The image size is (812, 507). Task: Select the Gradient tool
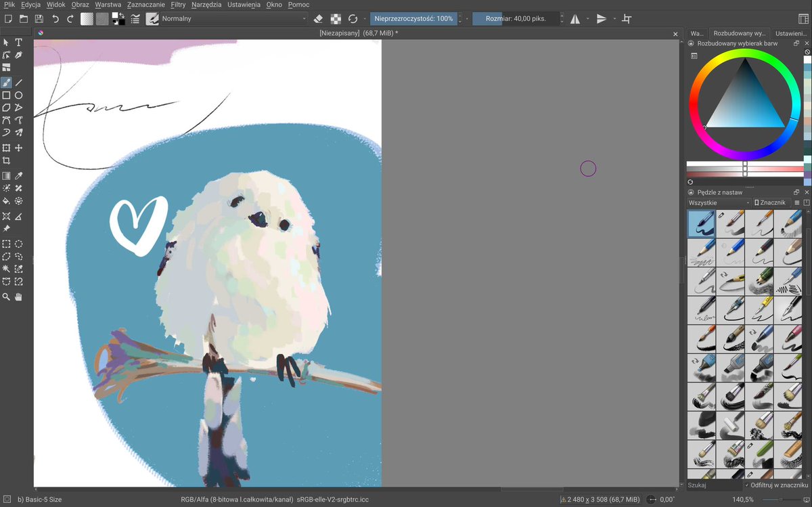click(x=6, y=176)
